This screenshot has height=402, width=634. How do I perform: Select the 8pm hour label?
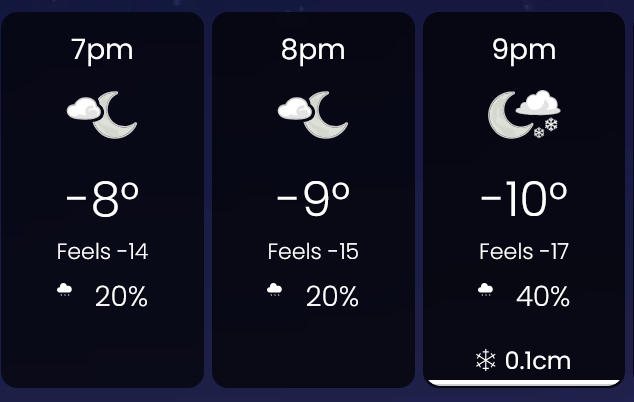click(x=313, y=50)
